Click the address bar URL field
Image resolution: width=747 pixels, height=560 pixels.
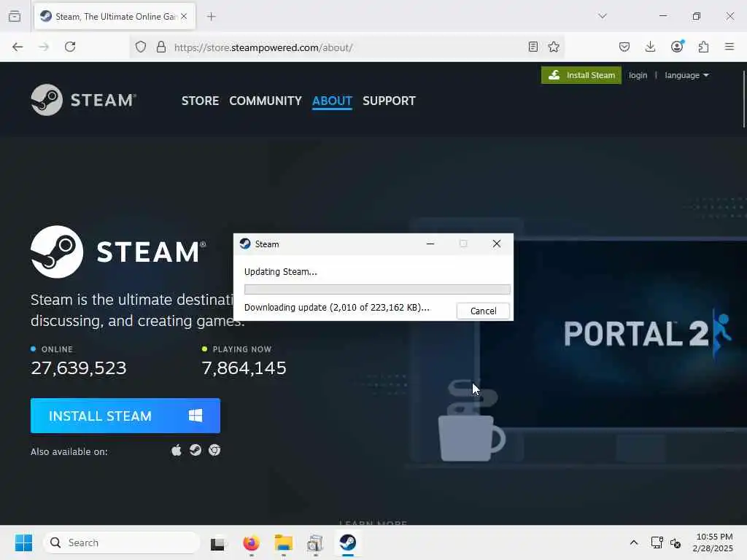pos(348,47)
